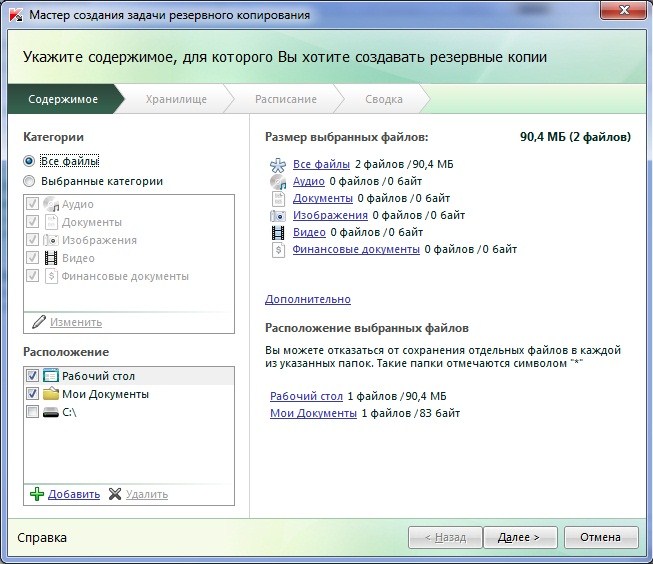This screenshot has width=653, height=564.
Task: Click the Документы icon in categories list
Action: [x=51, y=222]
